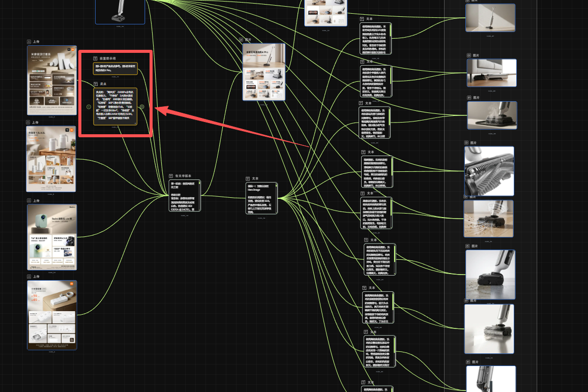Select the 前置提示词 yellow text box
This screenshot has height=392, width=588.
(x=115, y=69)
